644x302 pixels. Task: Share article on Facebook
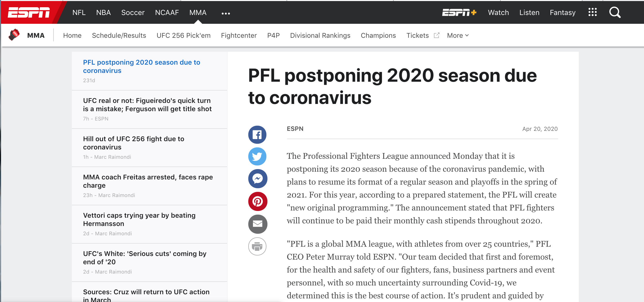click(257, 135)
